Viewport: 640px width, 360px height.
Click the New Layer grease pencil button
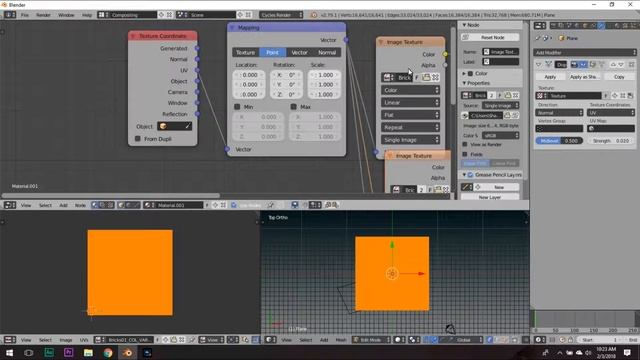(490, 197)
